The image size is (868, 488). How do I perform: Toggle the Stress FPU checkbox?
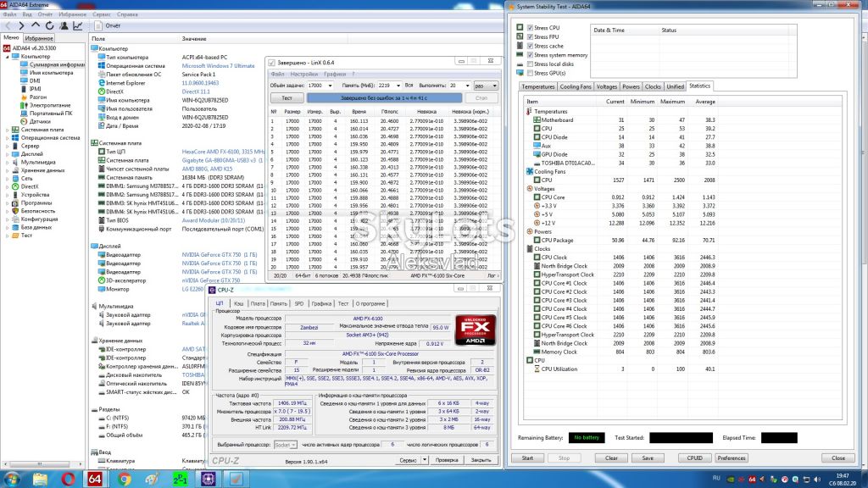tap(531, 36)
